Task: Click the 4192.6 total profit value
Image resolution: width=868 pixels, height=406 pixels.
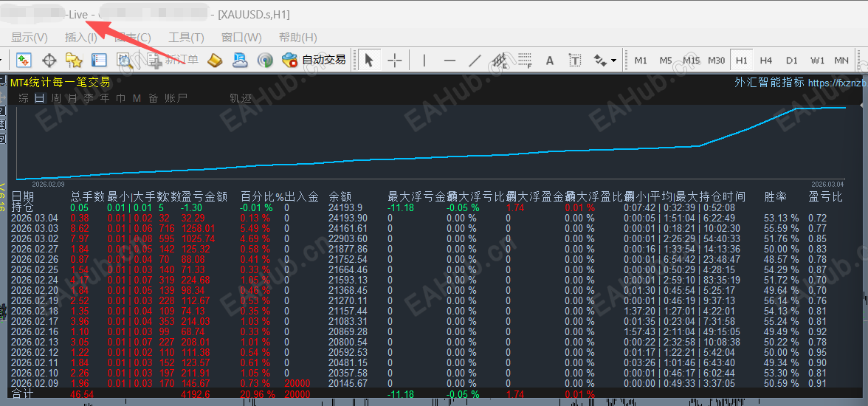Action: coord(196,394)
